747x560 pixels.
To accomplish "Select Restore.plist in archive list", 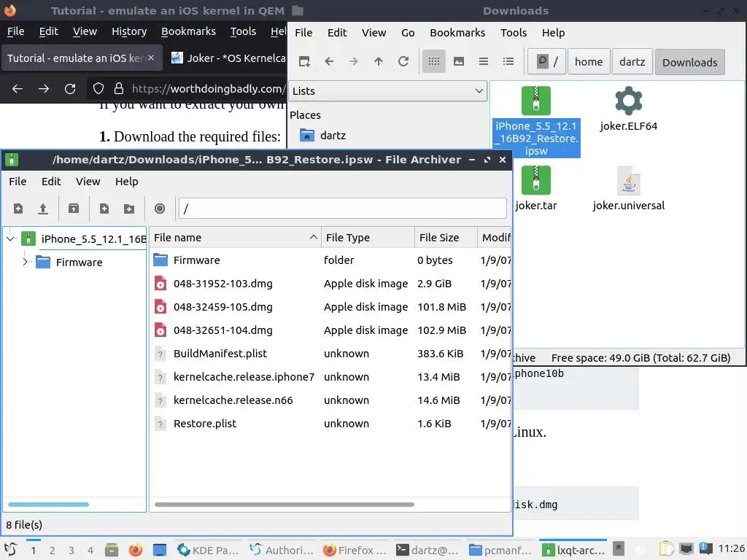I will point(330,424).
